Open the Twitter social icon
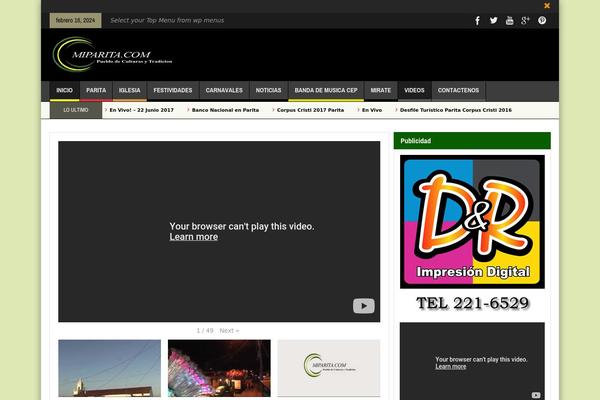 coord(493,21)
